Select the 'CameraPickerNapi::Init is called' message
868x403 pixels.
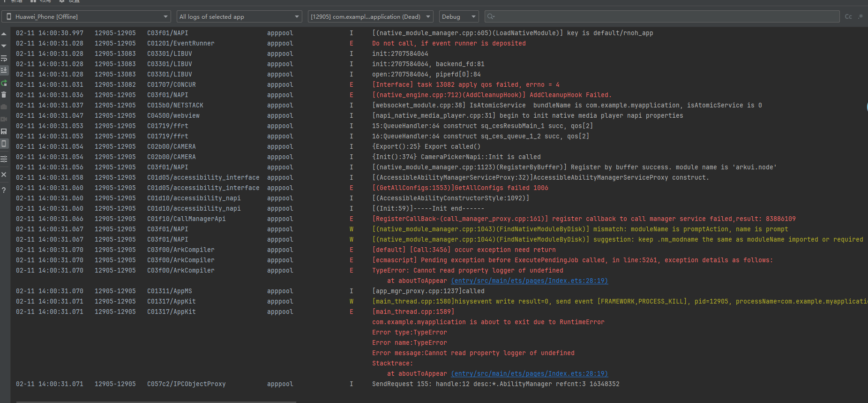pyautogui.click(x=456, y=157)
